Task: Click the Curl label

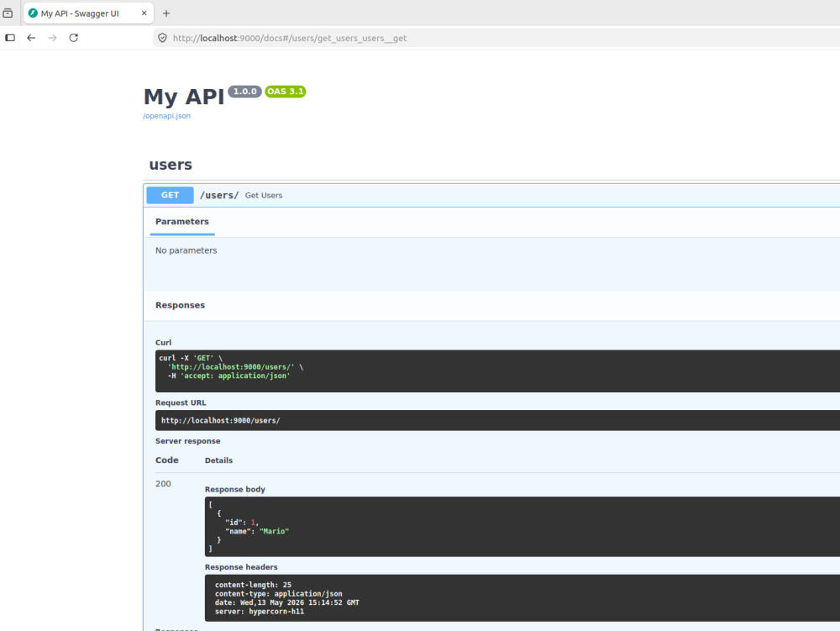Action: [164, 343]
